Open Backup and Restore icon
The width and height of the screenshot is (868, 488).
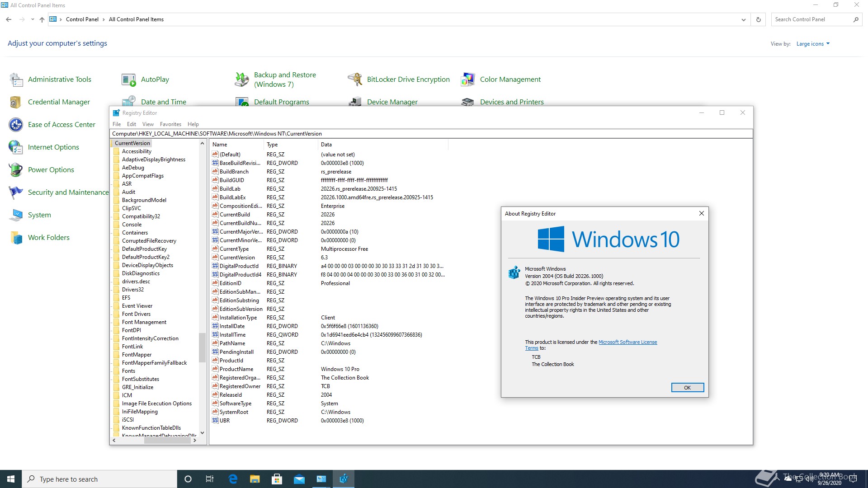[x=242, y=80]
